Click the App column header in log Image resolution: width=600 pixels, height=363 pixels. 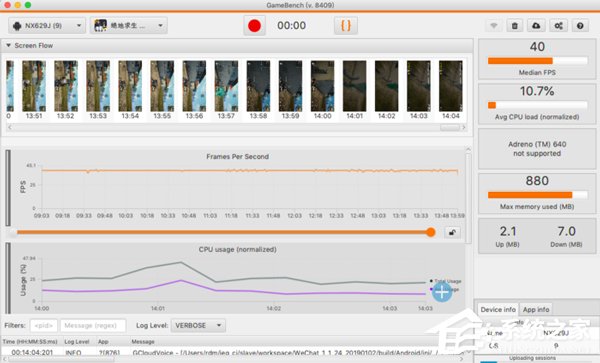(103, 342)
